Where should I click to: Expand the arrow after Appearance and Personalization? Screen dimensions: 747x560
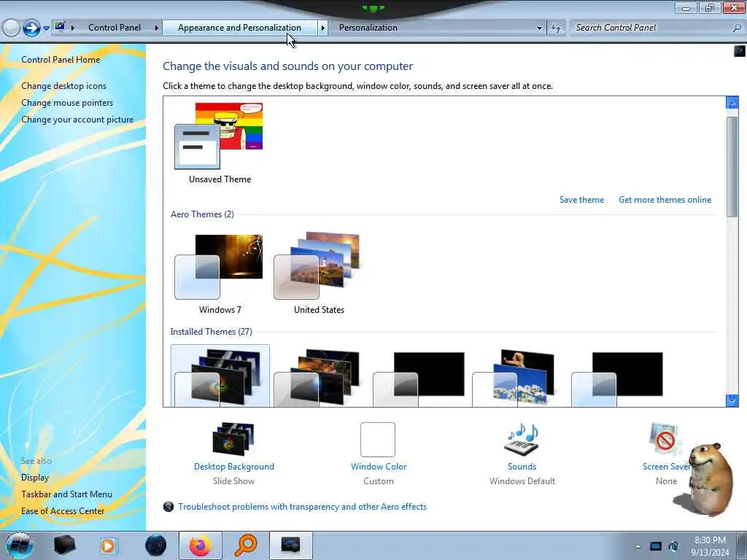[322, 28]
